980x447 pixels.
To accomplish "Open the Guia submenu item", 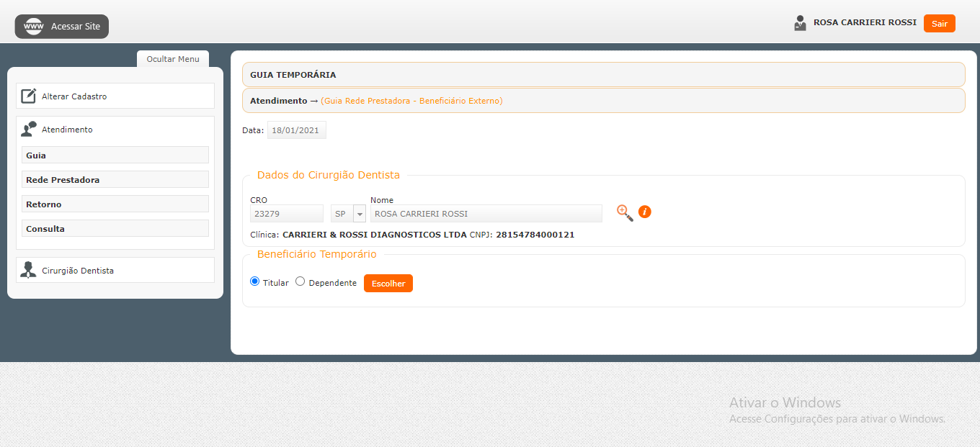I will point(115,155).
